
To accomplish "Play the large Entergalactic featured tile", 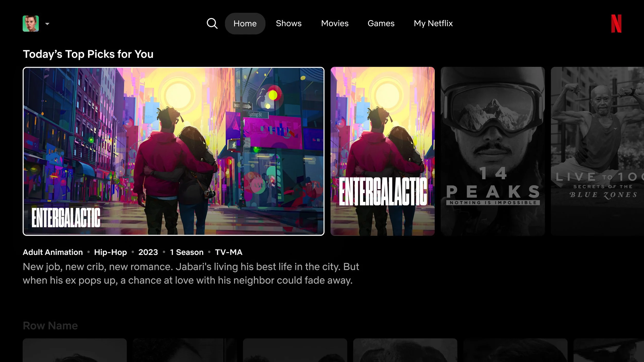I will coord(173,151).
